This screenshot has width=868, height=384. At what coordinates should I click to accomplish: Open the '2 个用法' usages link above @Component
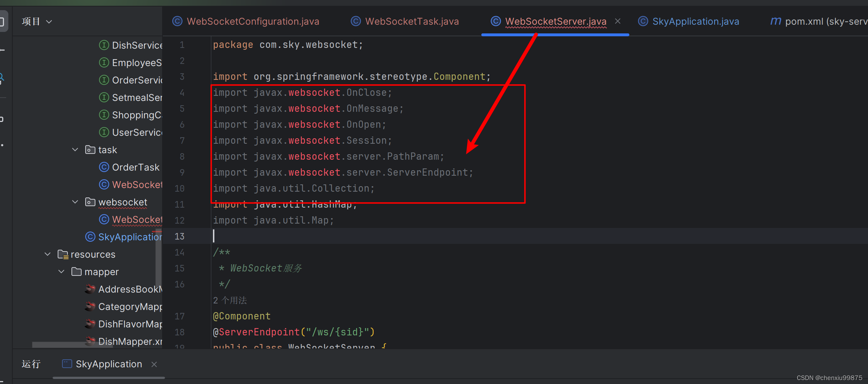tap(230, 300)
